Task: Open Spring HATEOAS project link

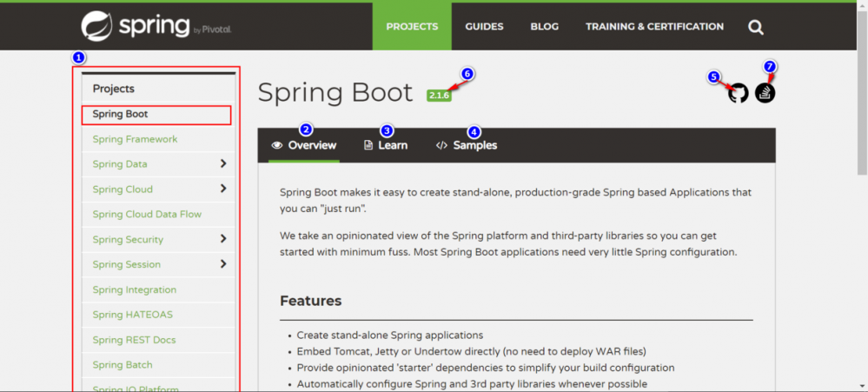Action: point(132,315)
